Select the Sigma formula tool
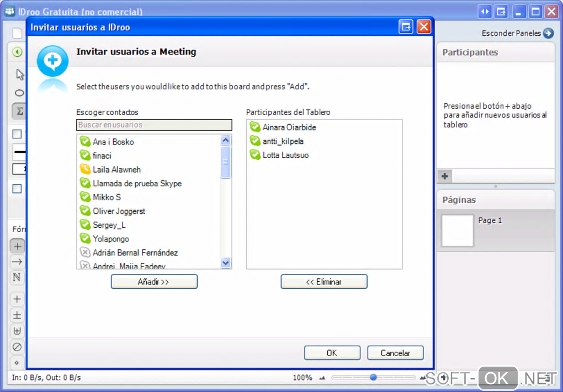This screenshot has width=563, height=392. [x=19, y=111]
